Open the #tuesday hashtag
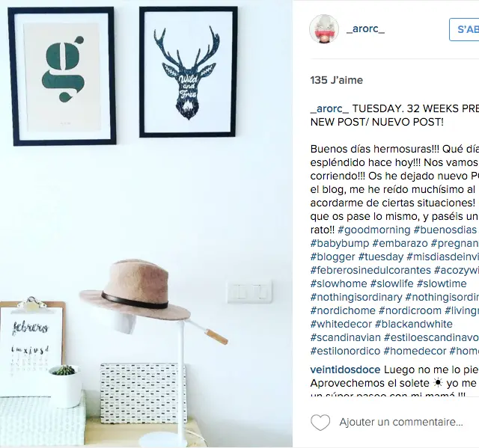The image size is (479, 448). [x=381, y=257]
